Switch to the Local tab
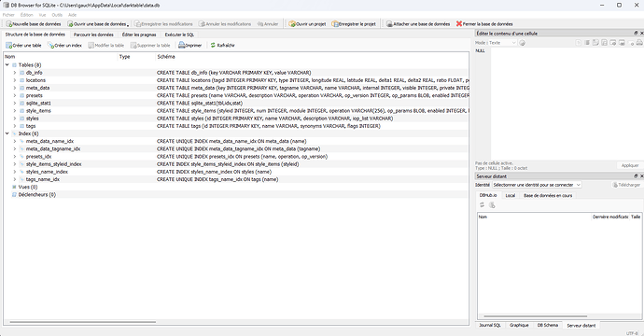The image size is (644, 336). point(511,195)
